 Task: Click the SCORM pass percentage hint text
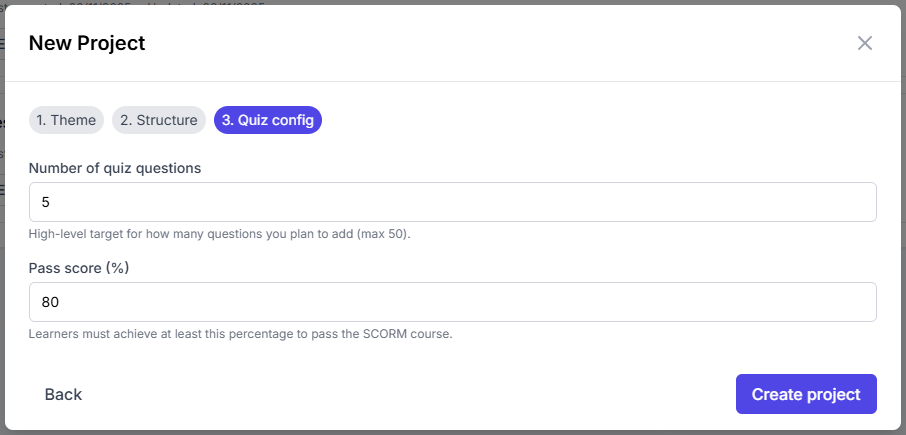(x=240, y=334)
